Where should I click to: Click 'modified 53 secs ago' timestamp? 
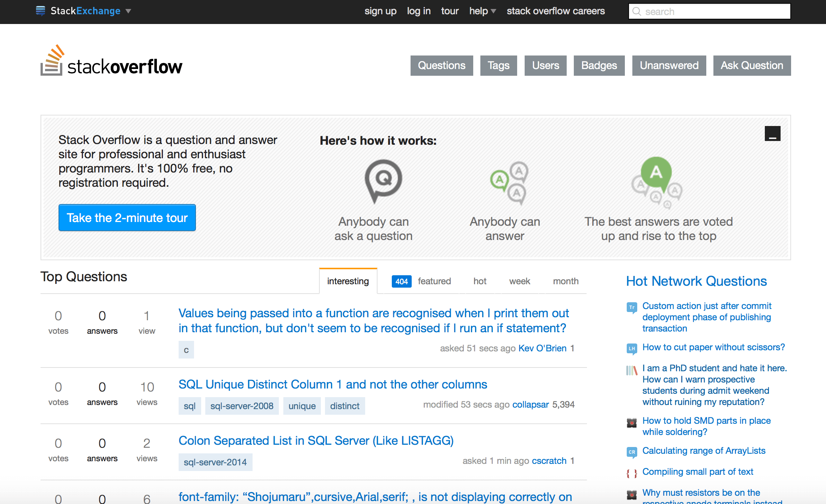(466, 405)
